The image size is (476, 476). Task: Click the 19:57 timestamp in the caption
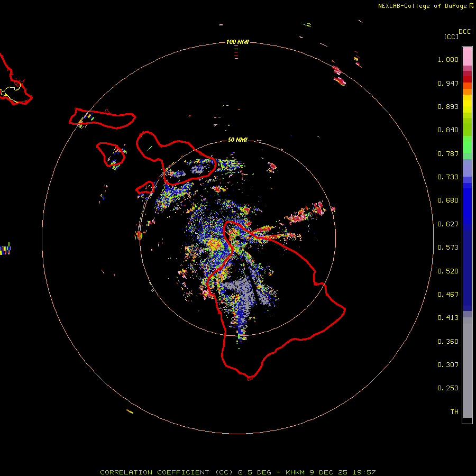364,472
